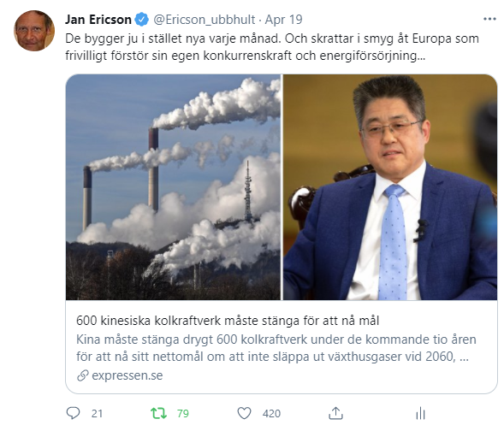
Task: Open the three-dot more options menu
Action: [489, 19]
